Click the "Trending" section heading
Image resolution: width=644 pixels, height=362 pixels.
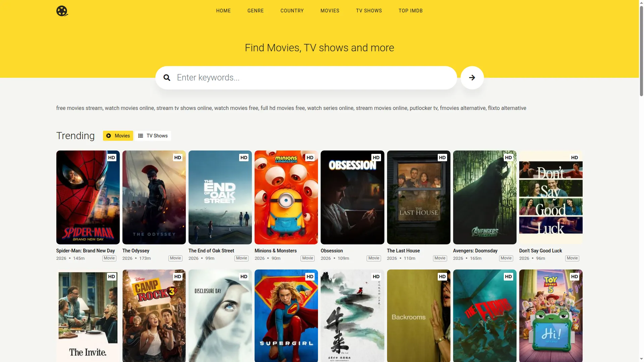pyautogui.click(x=75, y=136)
